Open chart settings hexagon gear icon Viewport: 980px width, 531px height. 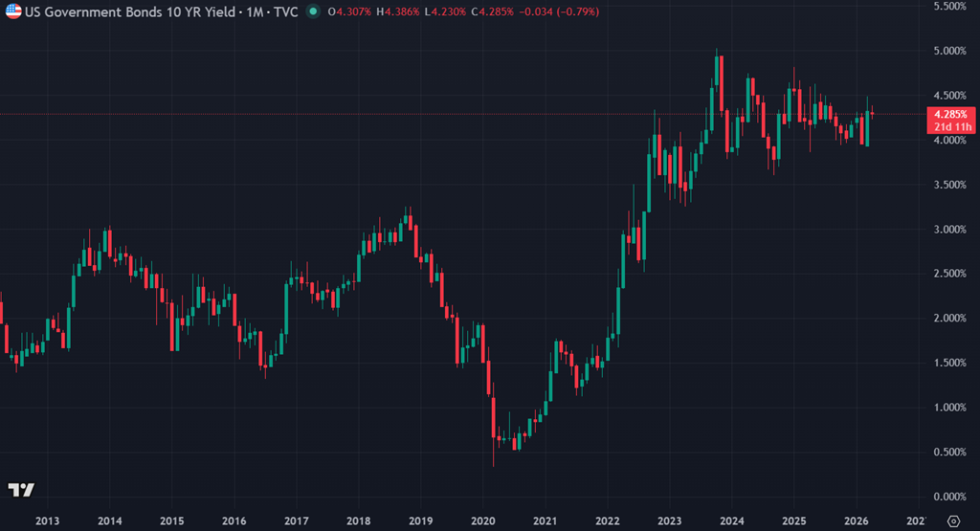point(953,520)
